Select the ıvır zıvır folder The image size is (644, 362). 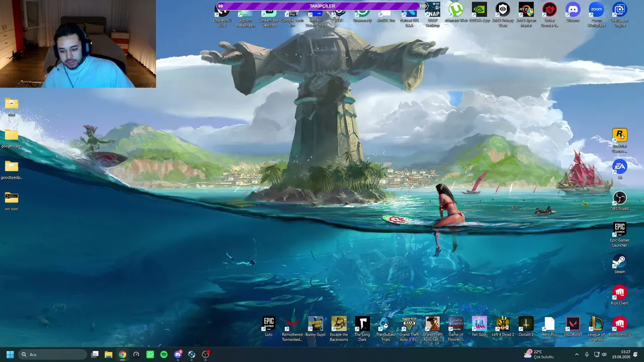pos(12,201)
